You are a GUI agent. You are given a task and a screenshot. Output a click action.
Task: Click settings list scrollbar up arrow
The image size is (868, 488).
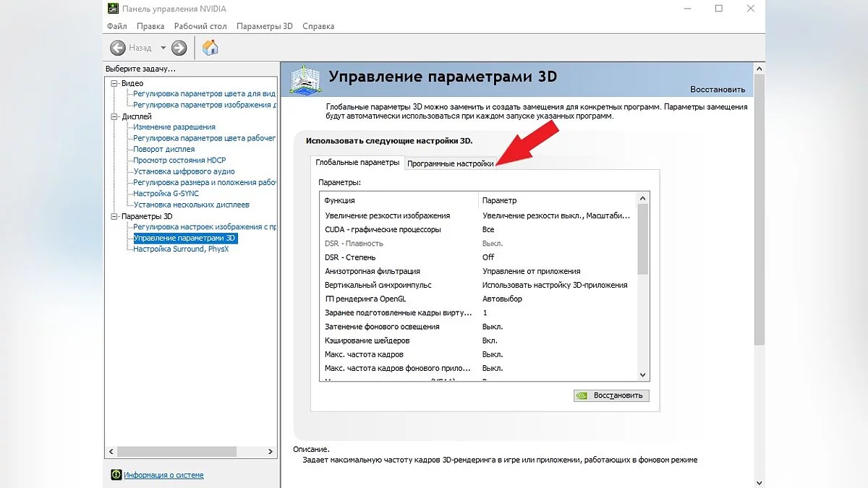pyautogui.click(x=643, y=199)
